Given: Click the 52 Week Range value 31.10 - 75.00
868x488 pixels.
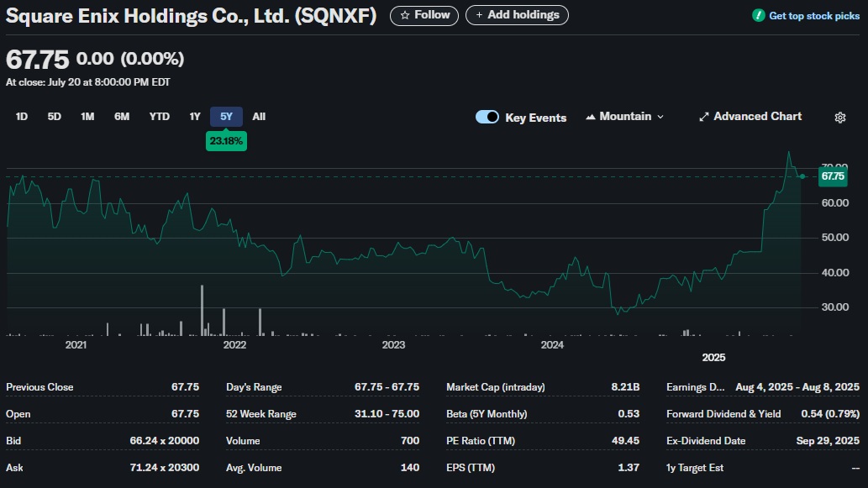Looking at the screenshot, I should coord(387,414).
